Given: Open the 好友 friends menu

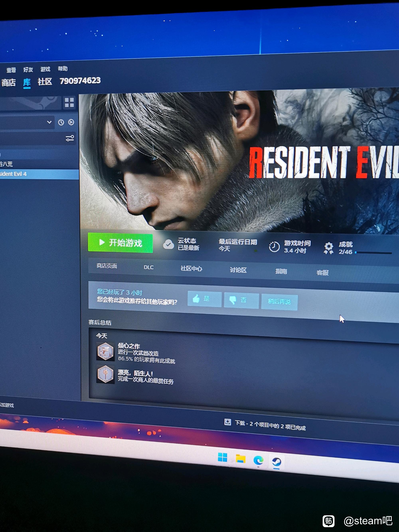Looking at the screenshot, I should [x=28, y=69].
